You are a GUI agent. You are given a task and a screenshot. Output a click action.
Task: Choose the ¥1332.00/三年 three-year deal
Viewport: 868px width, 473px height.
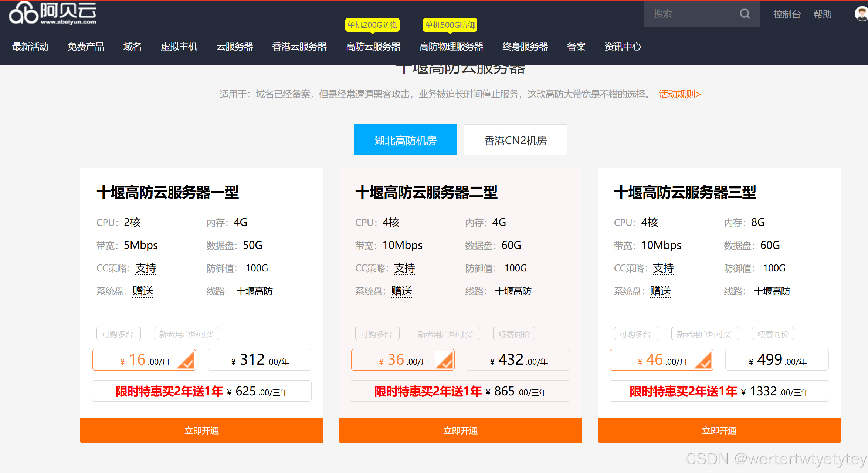(x=719, y=391)
